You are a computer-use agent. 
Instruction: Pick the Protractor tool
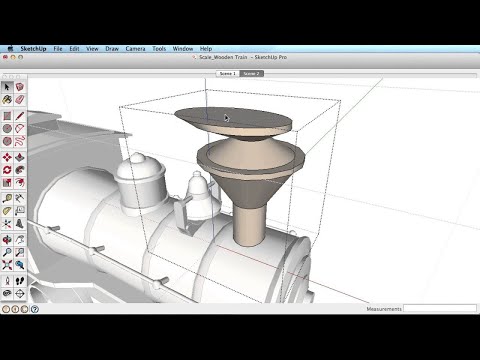(7, 211)
